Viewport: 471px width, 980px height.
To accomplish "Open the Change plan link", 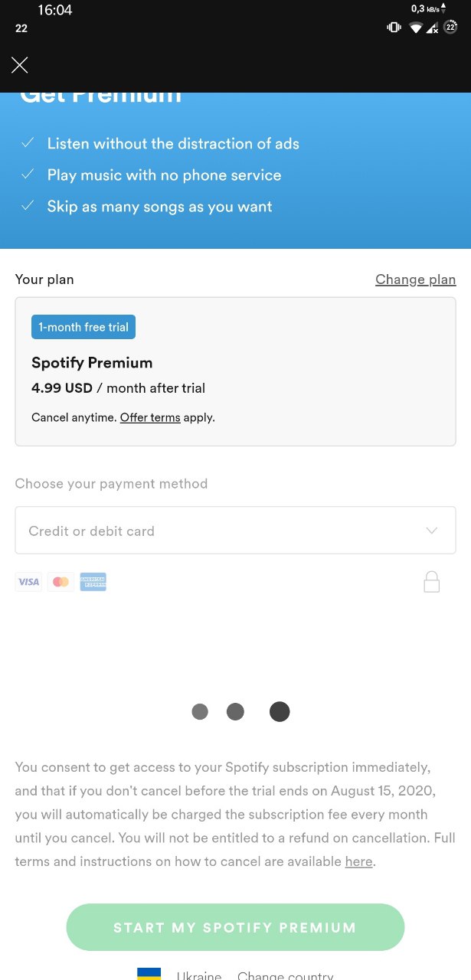I will [415, 279].
